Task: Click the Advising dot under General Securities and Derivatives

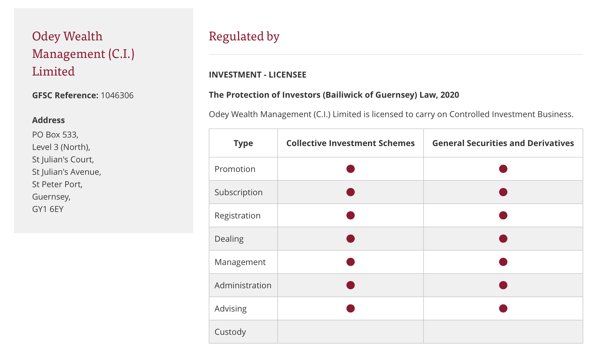Action: click(503, 308)
